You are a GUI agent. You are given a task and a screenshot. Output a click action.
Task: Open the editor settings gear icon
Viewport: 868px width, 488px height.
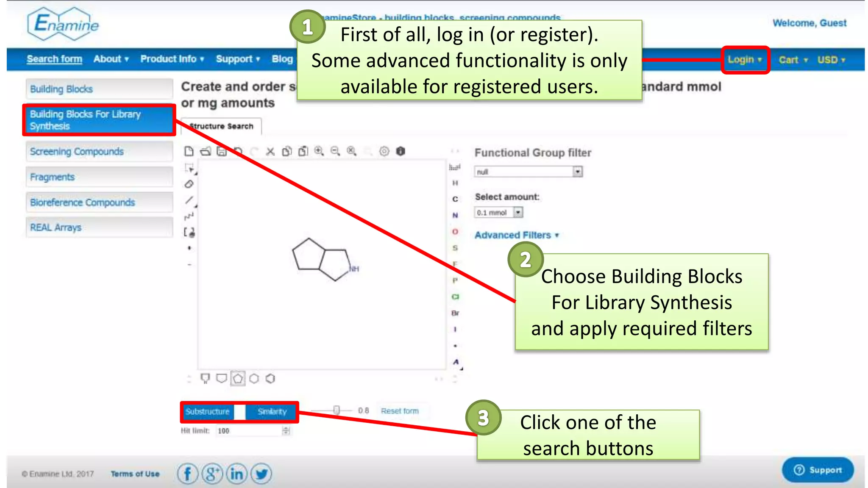[384, 151]
